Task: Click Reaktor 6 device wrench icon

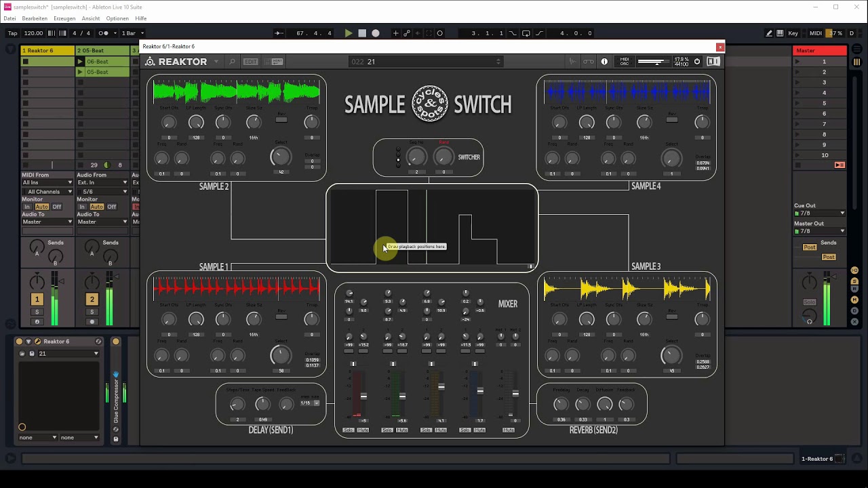Action: (x=37, y=342)
